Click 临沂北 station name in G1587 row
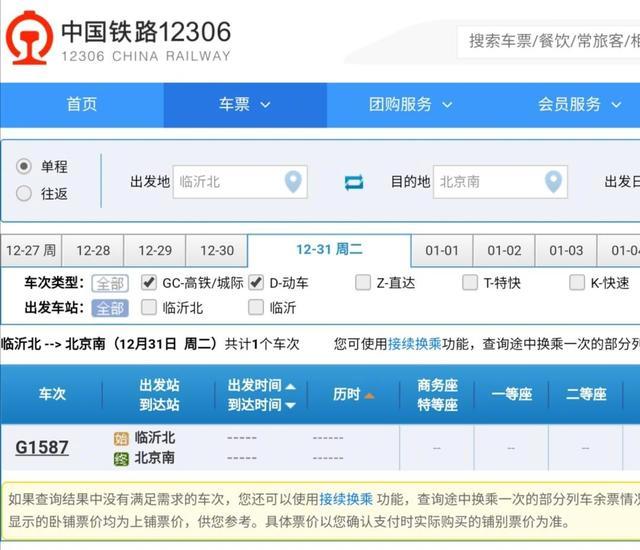The width and height of the screenshot is (640, 550). point(155,438)
